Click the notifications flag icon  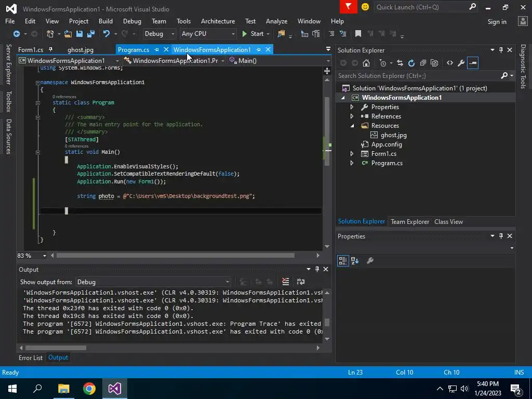349,7
